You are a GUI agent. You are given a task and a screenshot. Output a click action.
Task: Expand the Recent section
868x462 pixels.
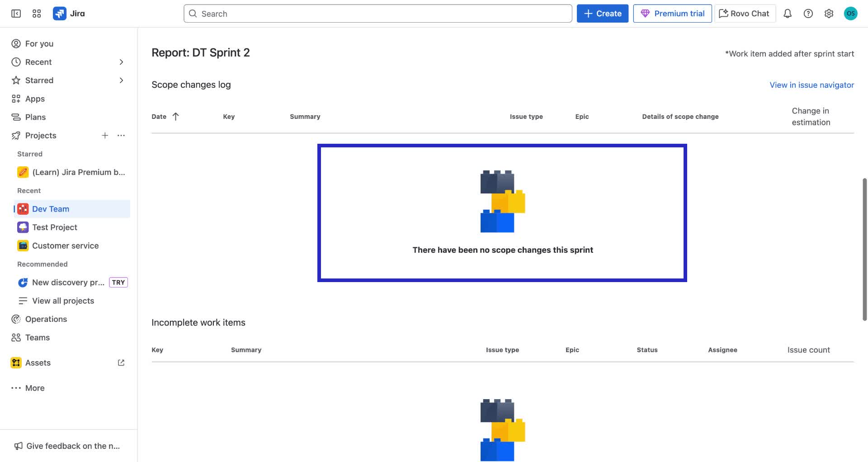(x=121, y=62)
